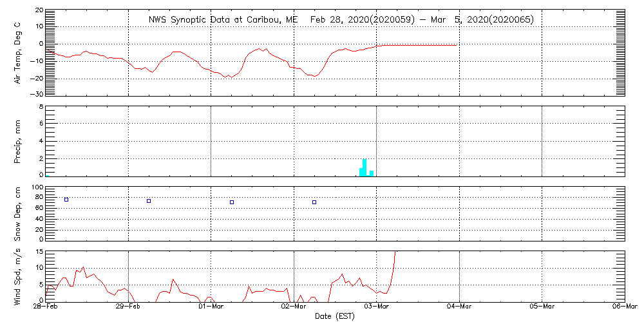
Task: Click the 05-Mar date tick label
Action: 542,307
